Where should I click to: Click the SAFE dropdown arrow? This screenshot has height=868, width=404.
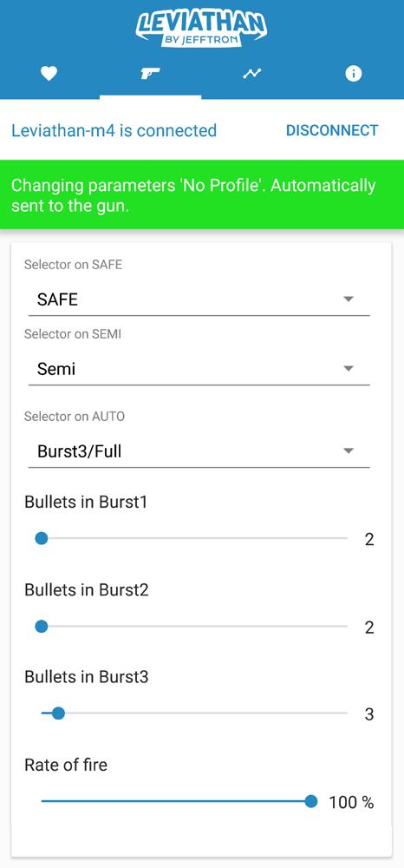click(349, 299)
